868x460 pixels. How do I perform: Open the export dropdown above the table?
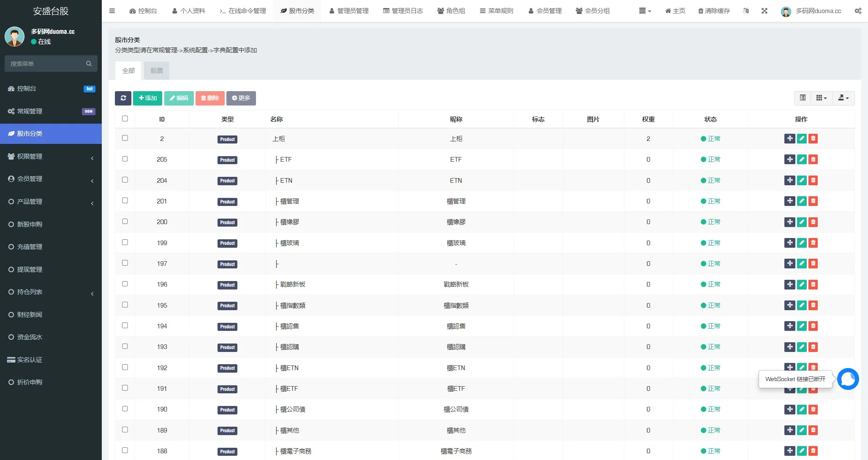pyautogui.click(x=844, y=98)
